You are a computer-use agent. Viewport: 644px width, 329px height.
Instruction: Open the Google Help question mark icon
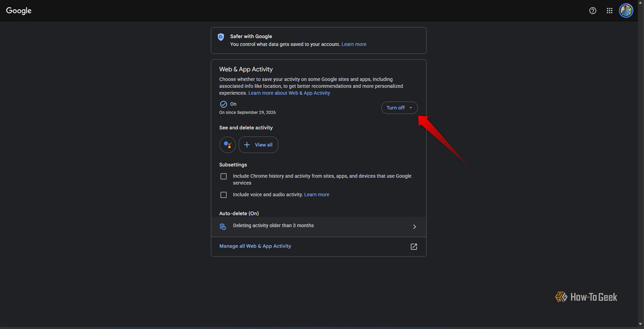pos(593,11)
